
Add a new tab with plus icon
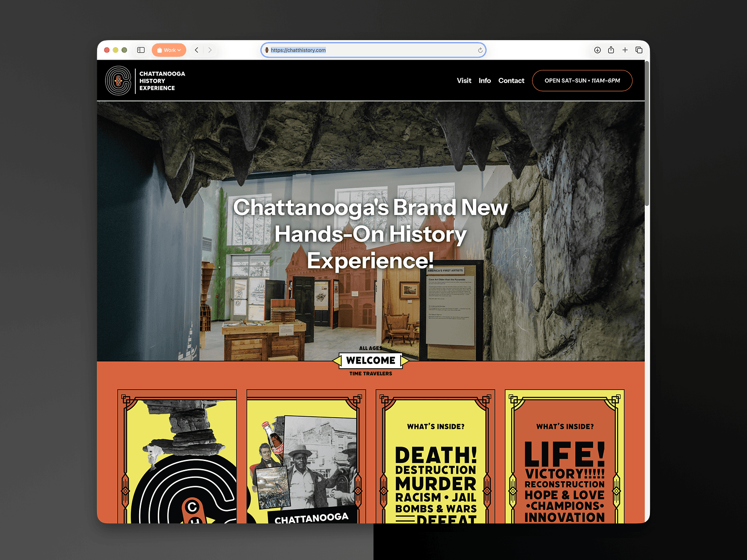625,50
